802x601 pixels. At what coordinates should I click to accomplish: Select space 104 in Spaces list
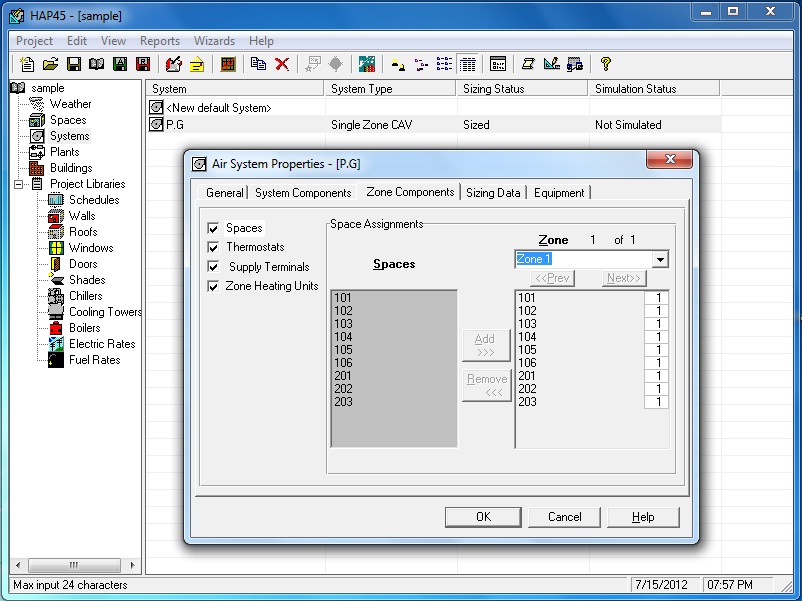click(343, 337)
